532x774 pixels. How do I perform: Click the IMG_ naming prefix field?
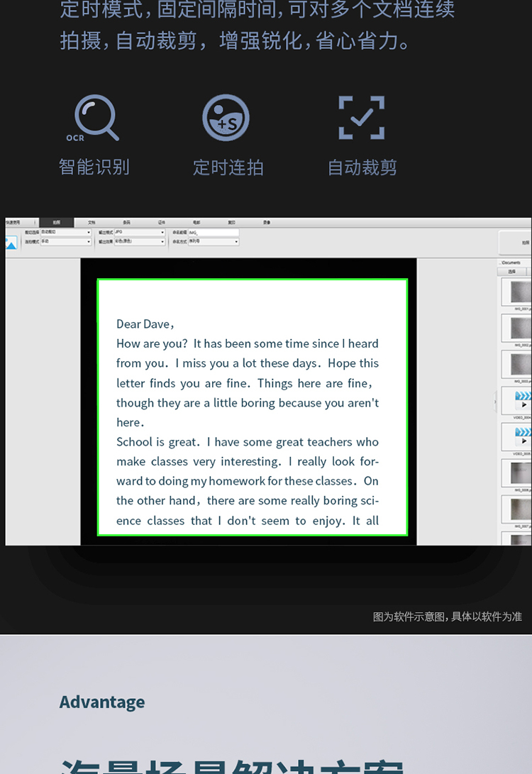pyautogui.click(x=214, y=232)
